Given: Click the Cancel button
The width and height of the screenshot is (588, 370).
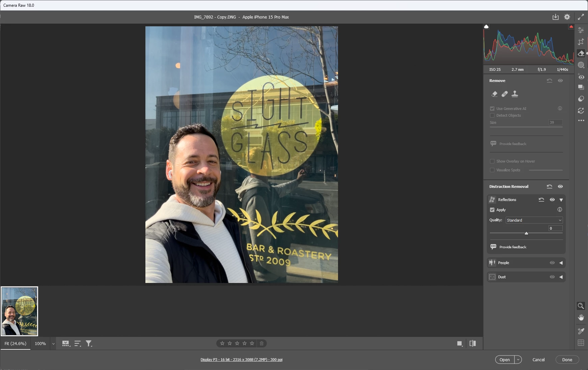Looking at the screenshot, I should (538, 360).
